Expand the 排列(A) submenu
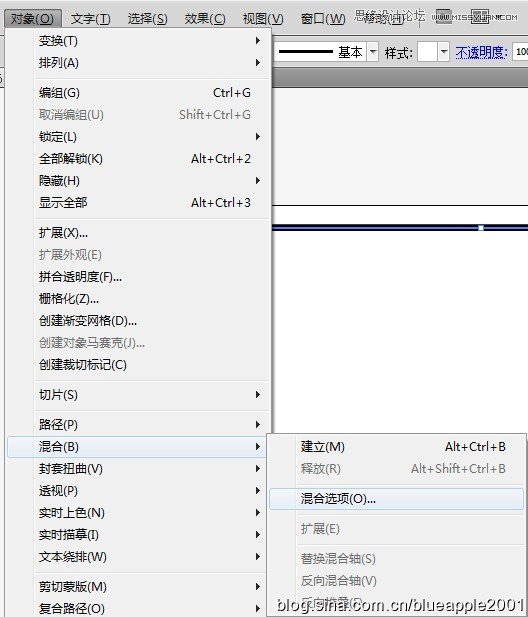This screenshot has width=528, height=617. tap(151, 63)
